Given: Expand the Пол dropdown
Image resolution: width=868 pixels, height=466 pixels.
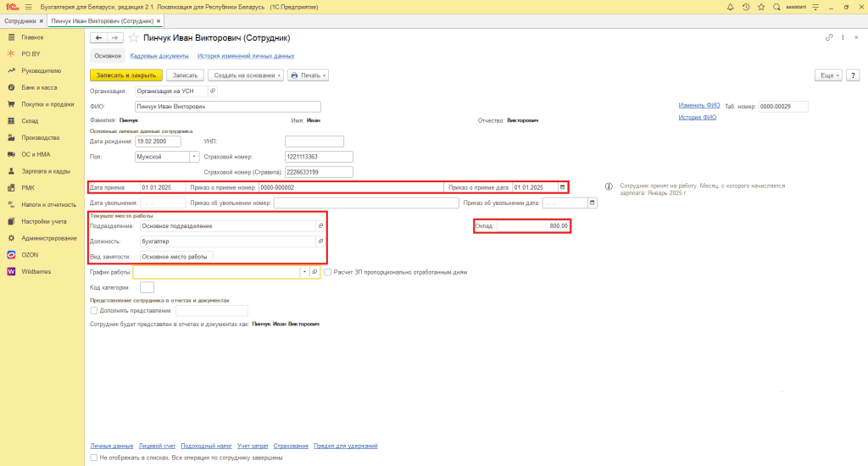Looking at the screenshot, I should point(194,157).
